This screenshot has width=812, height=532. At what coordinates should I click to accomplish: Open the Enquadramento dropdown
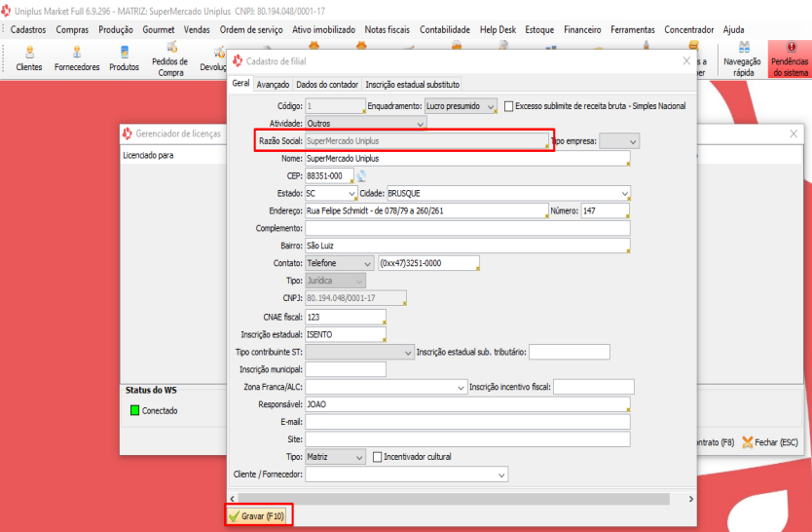tap(461, 106)
